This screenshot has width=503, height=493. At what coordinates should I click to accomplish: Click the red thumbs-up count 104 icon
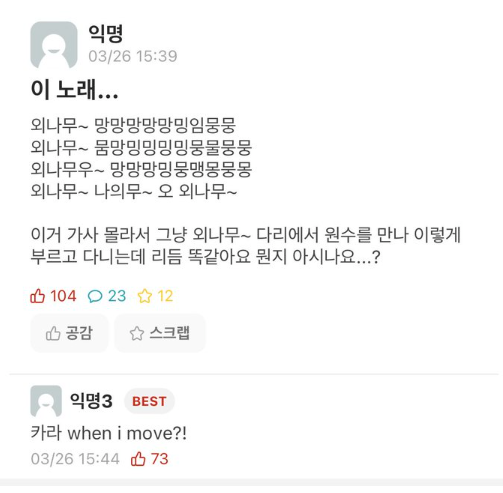click(37, 296)
